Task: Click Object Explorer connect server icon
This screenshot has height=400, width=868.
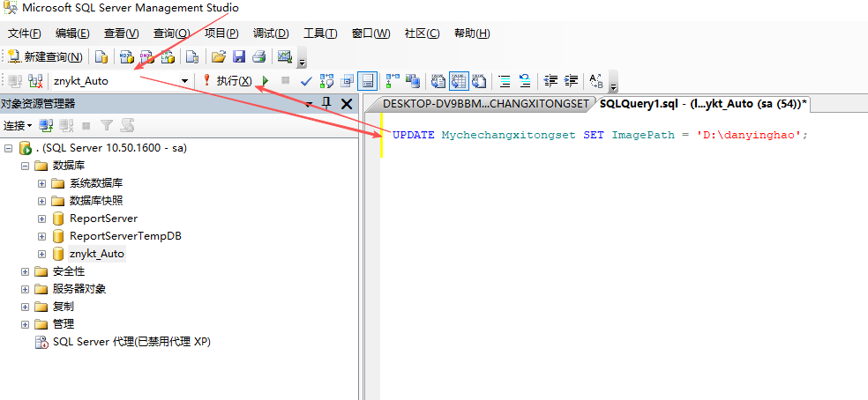Action: [46, 126]
